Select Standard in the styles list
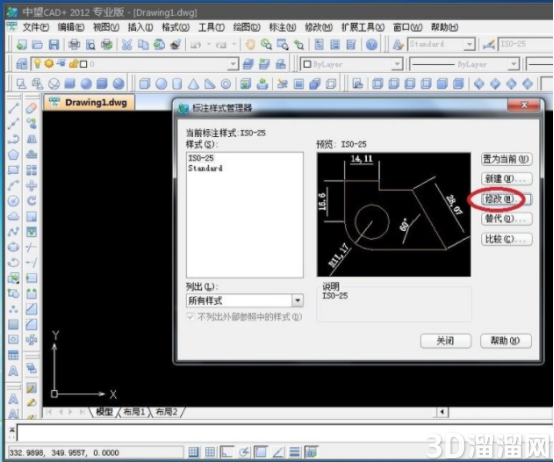 (205, 168)
